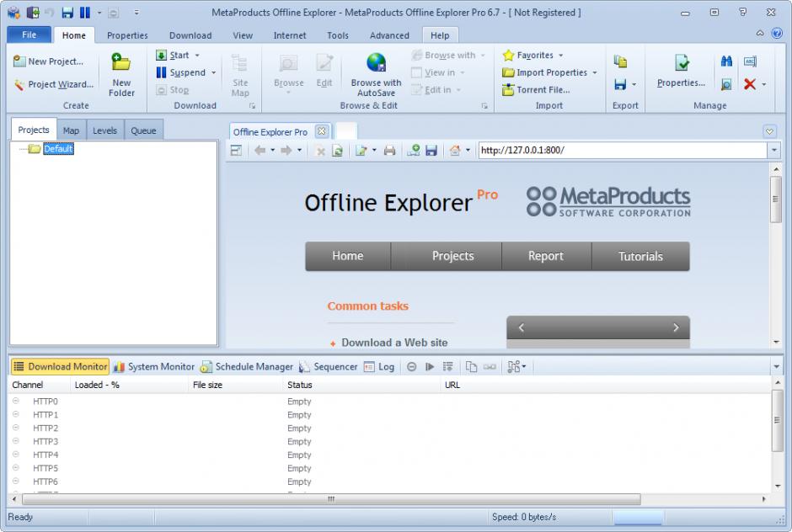Click the Export save disk icon
Screen dimensions: 792x532
(620, 84)
